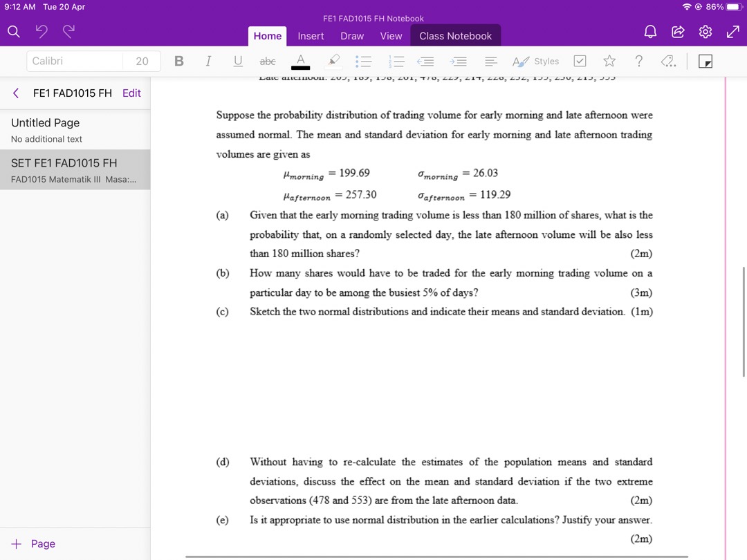Insert a numbered list
Image resolution: width=747 pixels, height=560 pixels.
[x=396, y=61]
